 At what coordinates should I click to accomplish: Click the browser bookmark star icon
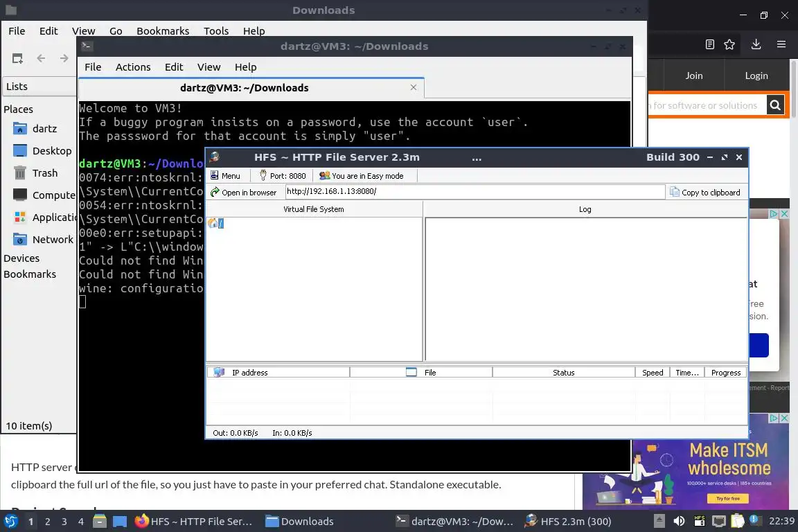(729, 44)
